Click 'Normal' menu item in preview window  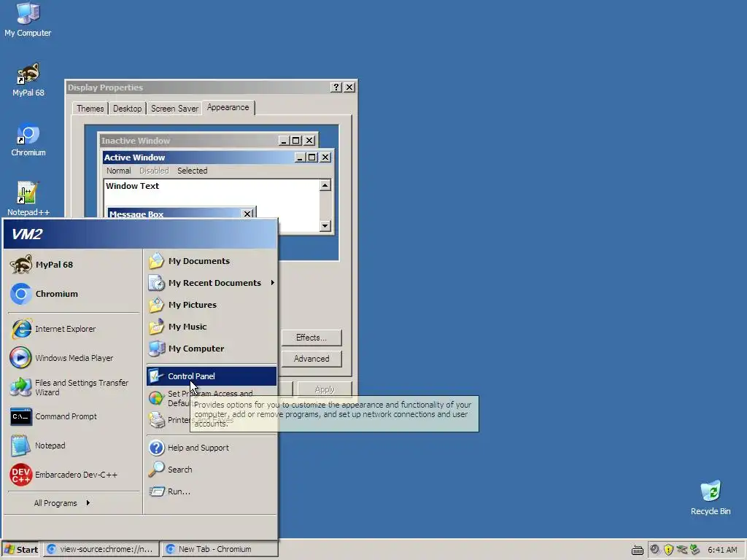[119, 171]
